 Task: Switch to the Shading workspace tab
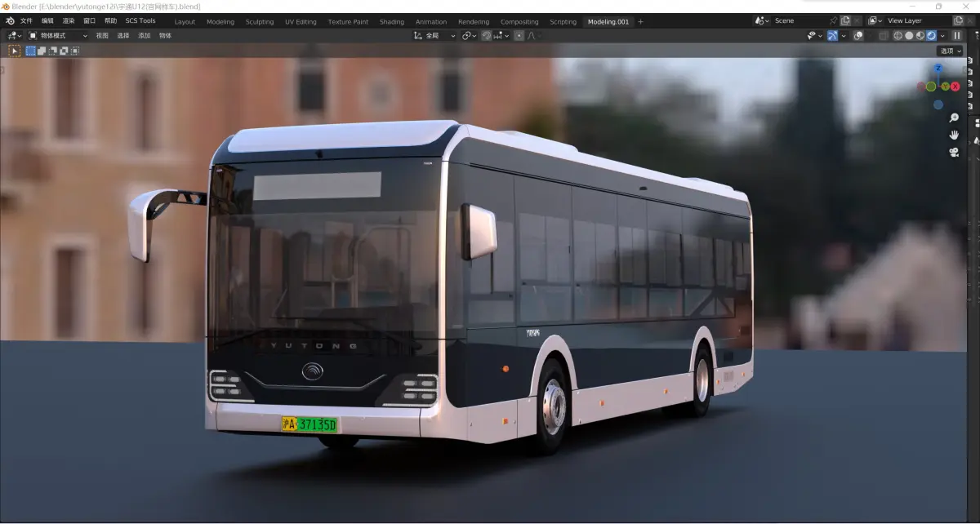392,22
